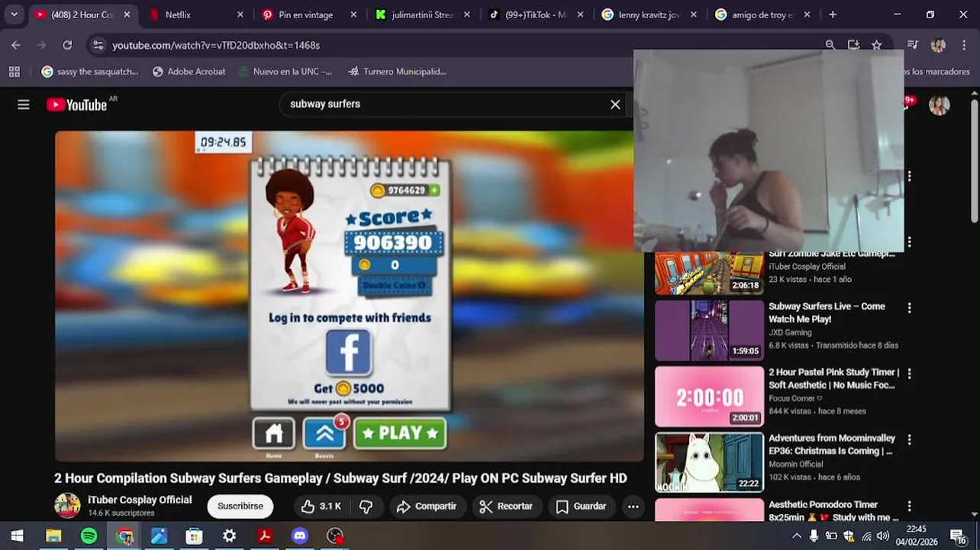This screenshot has height=550, width=980.
Task: Open the Turnero Municipalid... bookmark
Action: (x=397, y=71)
